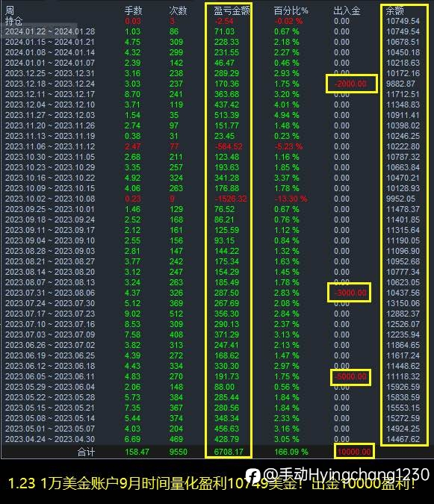Click the loss amount -1526.32

(x=231, y=199)
